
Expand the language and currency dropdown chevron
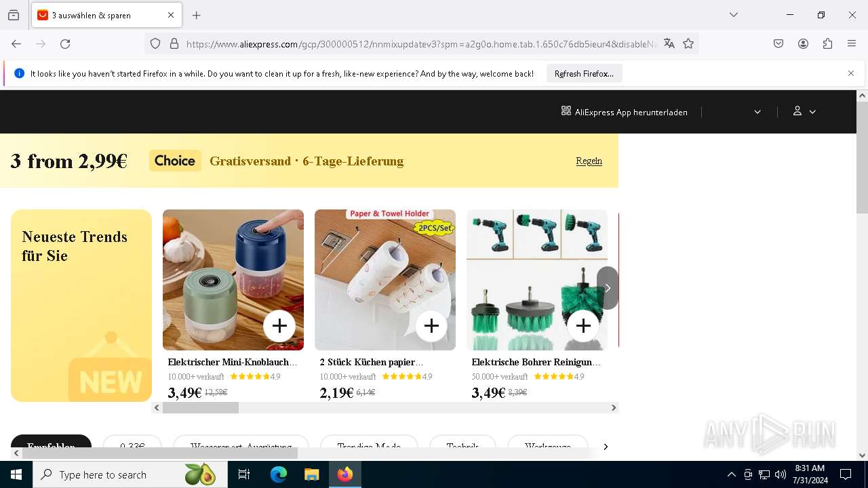757,112
